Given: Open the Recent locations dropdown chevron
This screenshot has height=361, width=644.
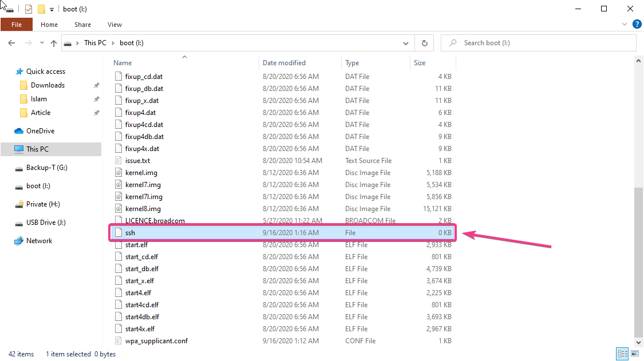Looking at the screenshot, I should [42, 43].
